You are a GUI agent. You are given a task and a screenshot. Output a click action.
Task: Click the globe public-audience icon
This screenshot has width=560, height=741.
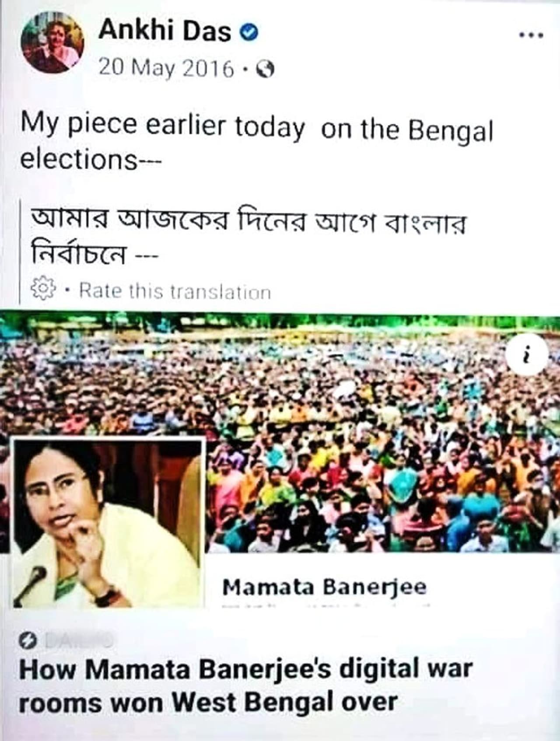point(265,69)
